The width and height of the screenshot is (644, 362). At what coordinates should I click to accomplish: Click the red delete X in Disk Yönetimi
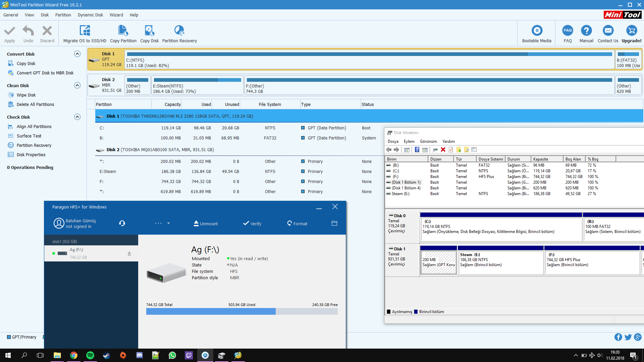[x=443, y=150]
